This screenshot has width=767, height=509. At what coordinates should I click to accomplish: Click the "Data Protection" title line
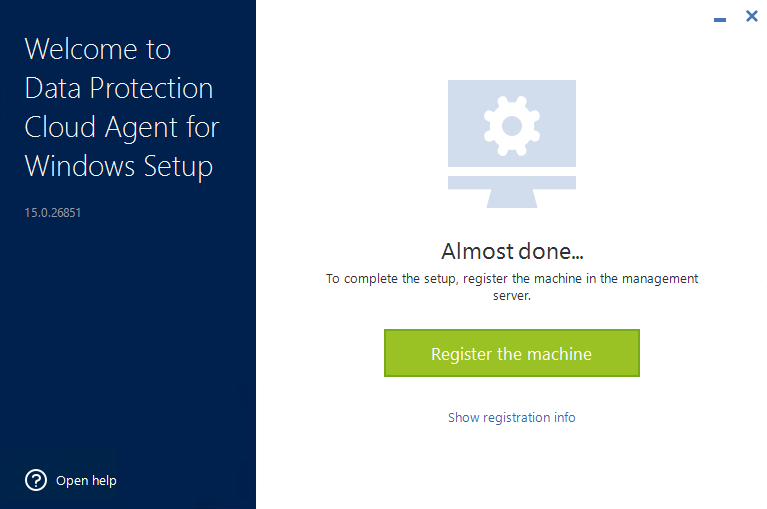coord(119,88)
